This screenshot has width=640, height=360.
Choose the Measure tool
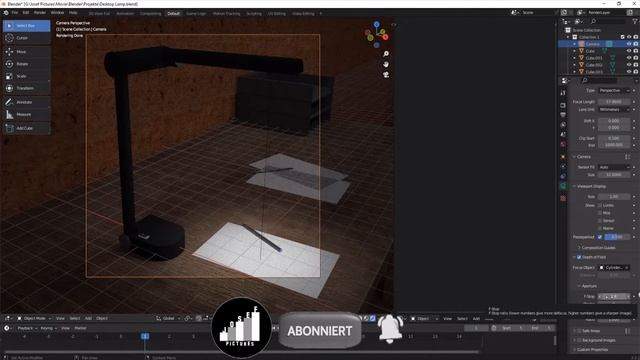click(27, 114)
